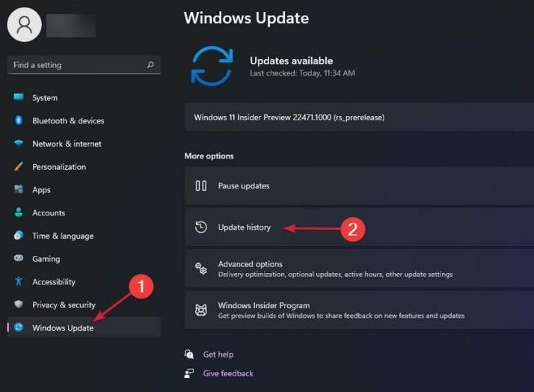Image resolution: width=534 pixels, height=392 pixels.
Task: Click the Delivery optimization description text
Action: point(336,274)
